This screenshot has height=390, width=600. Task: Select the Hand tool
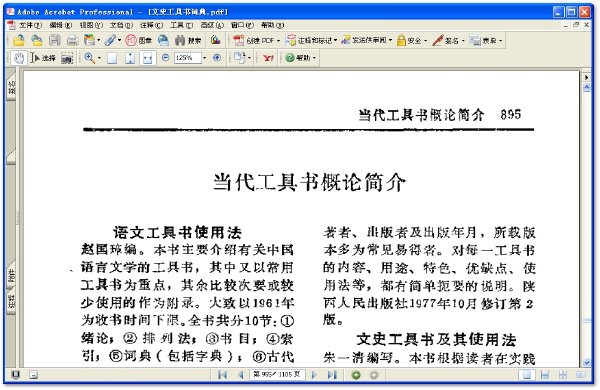(x=18, y=58)
